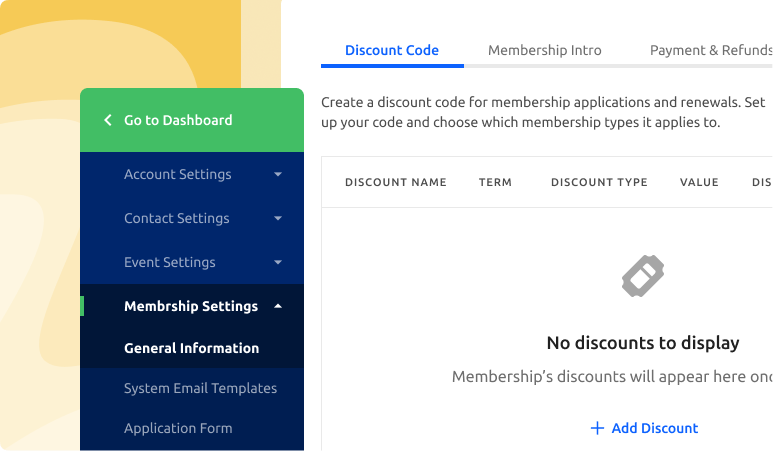Click the Discount Name column header
The width and height of the screenshot is (773, 451).
pos(395,182)
